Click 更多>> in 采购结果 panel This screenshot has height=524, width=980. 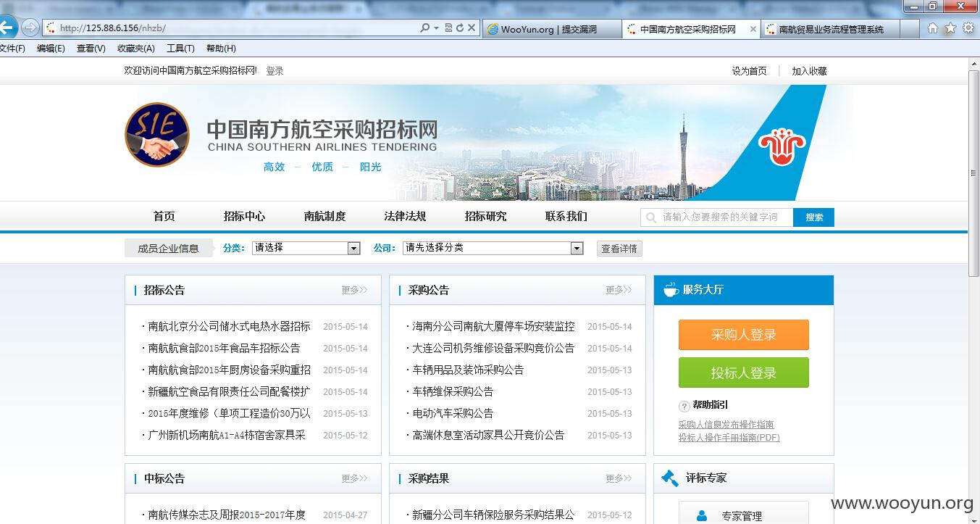(619, 478)
